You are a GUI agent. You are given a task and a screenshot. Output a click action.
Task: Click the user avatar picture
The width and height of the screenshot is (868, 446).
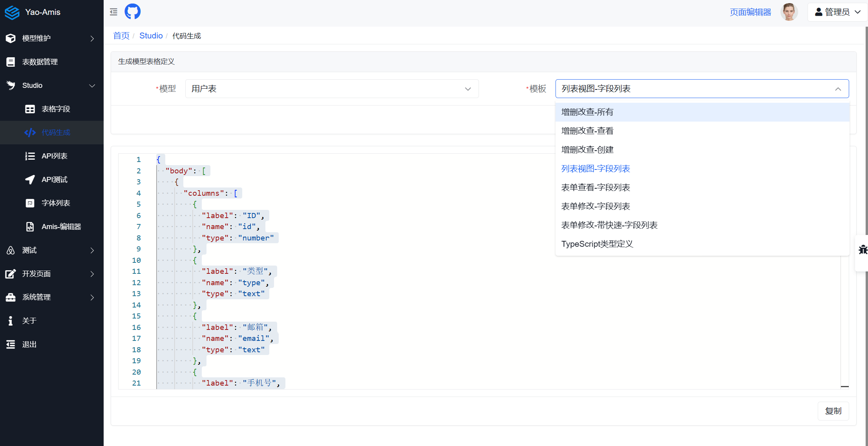coord(789,12)
